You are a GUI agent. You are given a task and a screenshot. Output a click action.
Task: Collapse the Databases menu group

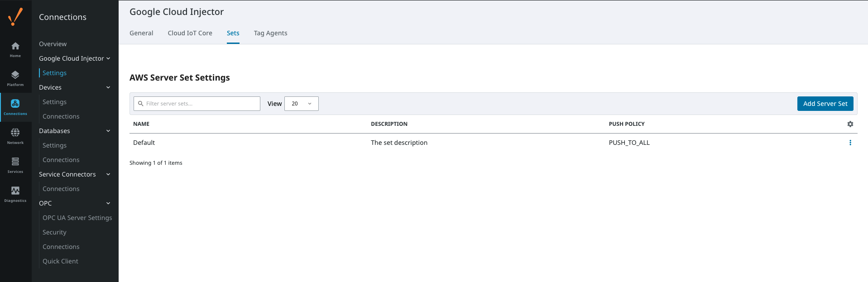[108, 131]
